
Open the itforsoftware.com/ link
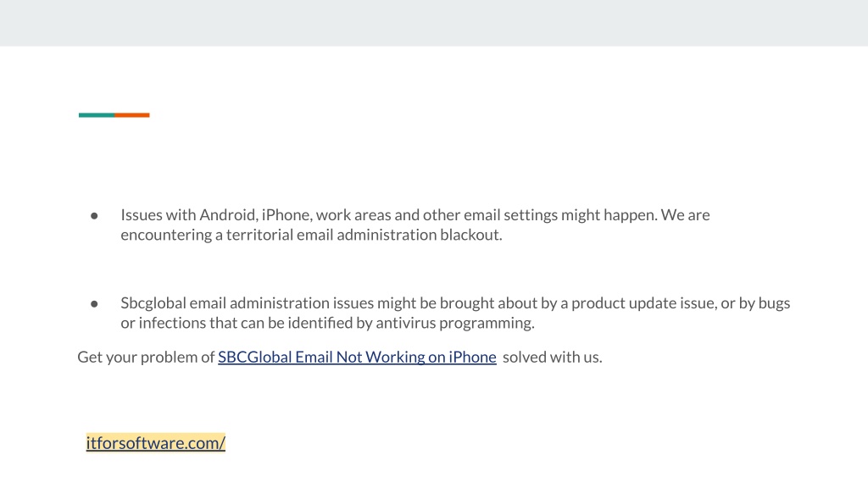(x=156, y=442)
